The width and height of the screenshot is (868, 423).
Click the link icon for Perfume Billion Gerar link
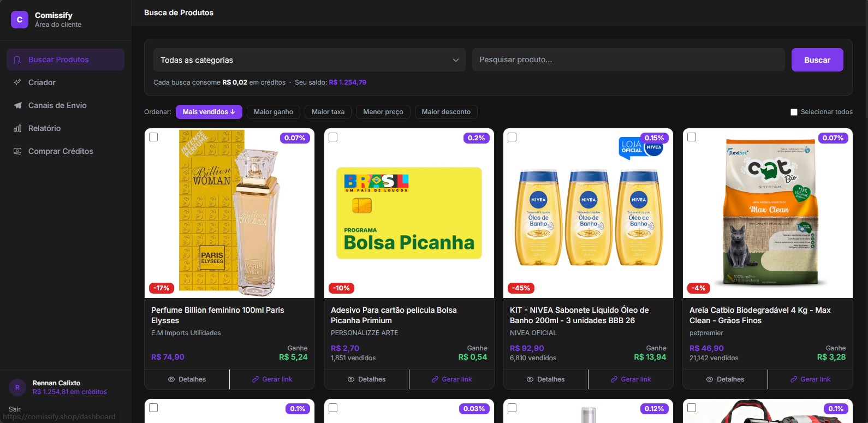point(255,379)
